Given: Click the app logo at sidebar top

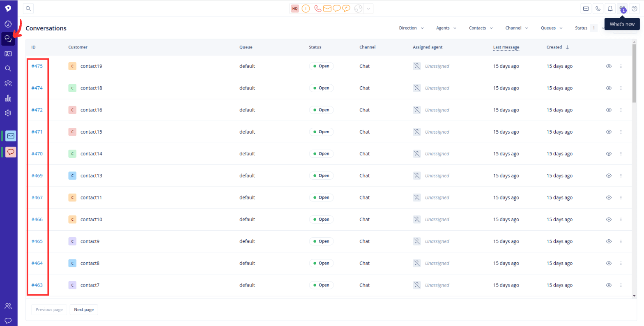Looking at the screenshot, I should point(8,8).
